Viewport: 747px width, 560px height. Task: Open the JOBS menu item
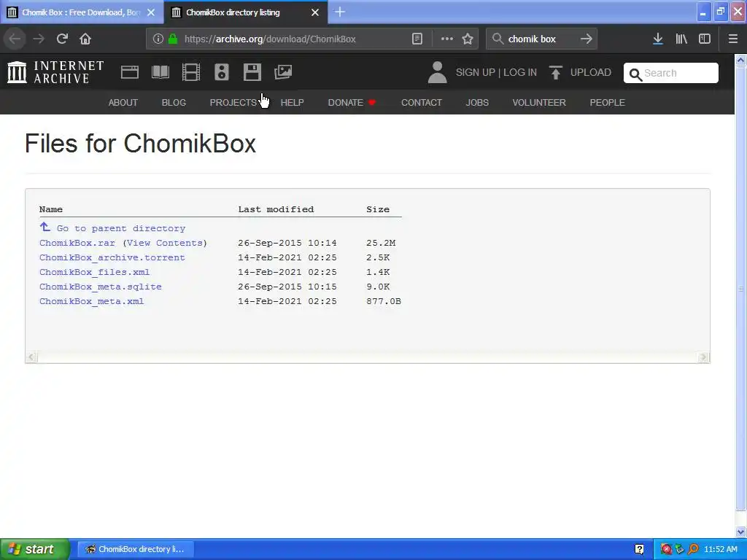[x=477, y=102]
